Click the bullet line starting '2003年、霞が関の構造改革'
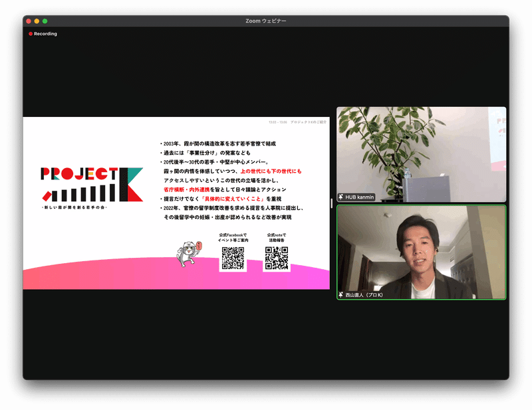Viewport: 532px width, 410px height. click(218, 144)
